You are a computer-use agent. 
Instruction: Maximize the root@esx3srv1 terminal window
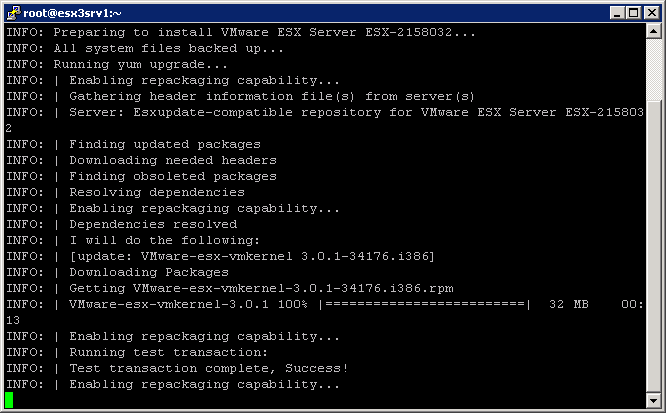[x=630, y=12]
